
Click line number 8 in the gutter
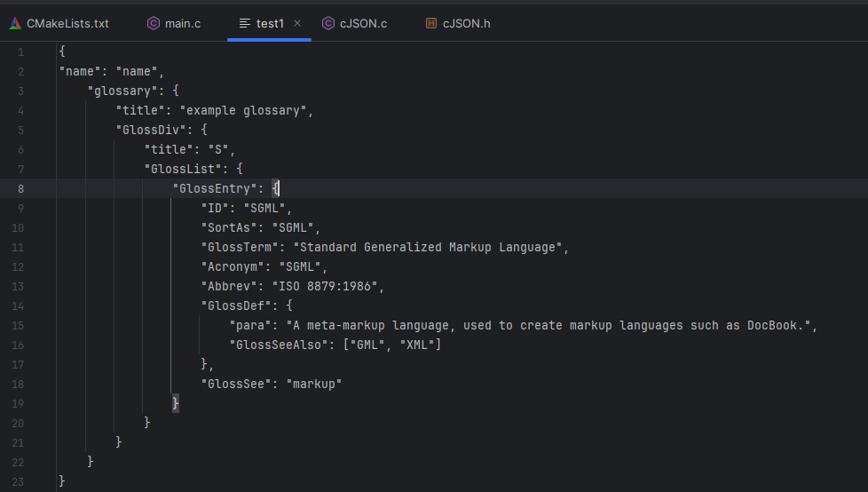point(20,189)
